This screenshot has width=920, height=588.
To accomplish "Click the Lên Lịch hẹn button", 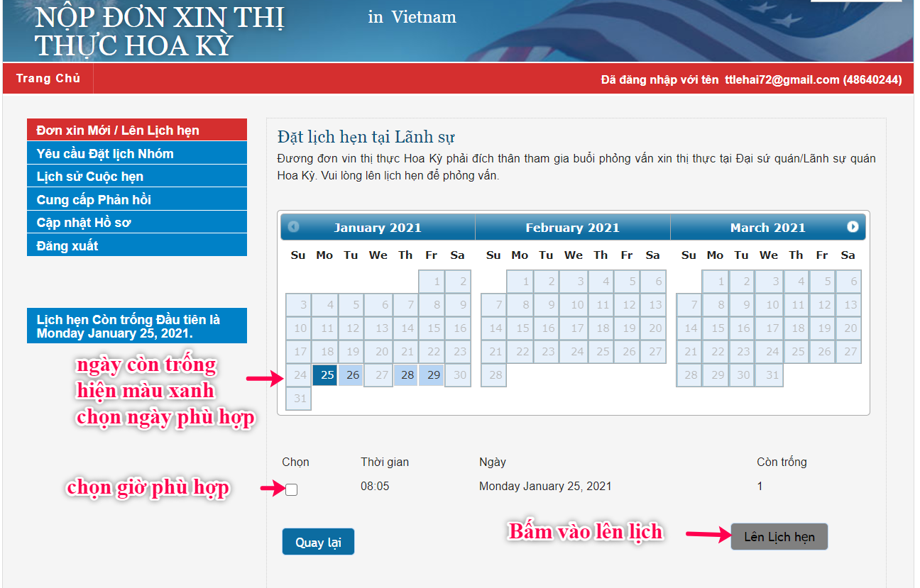I will coord(779,537).
